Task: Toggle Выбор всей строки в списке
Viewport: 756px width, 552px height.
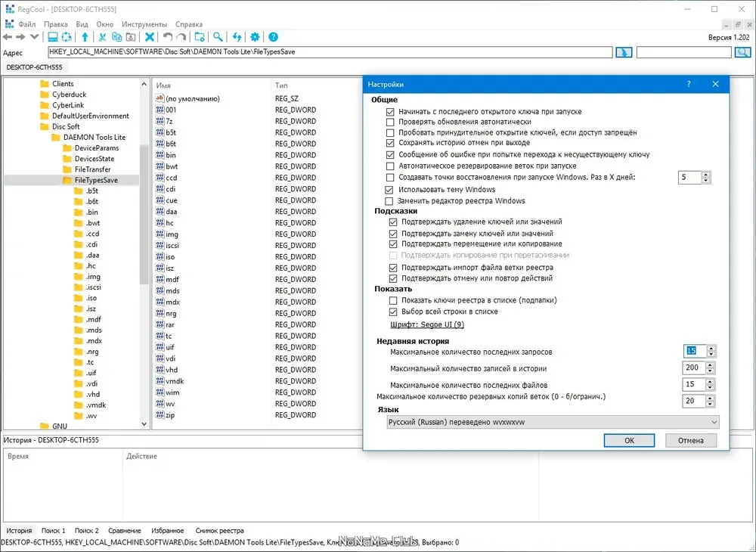Action: point(393,312)
